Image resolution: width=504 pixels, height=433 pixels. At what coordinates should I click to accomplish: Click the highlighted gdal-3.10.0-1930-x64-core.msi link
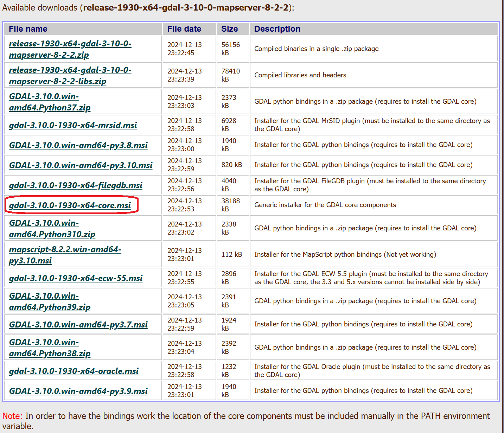click(70, 205)
